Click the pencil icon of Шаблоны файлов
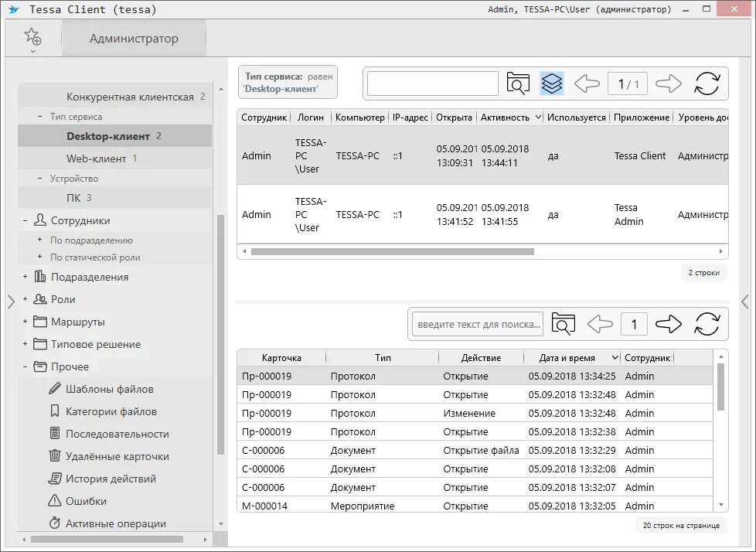 click(x=55, y=389)
